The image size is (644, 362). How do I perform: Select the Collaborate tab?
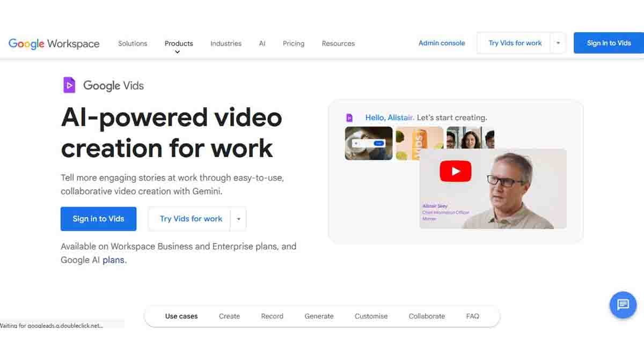[x=427, y=316]
